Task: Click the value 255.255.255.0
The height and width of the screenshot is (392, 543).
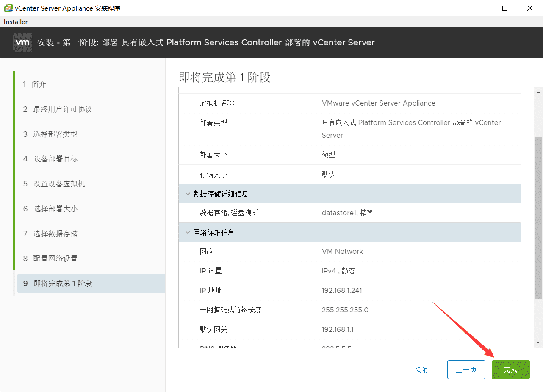Action: 345,310
